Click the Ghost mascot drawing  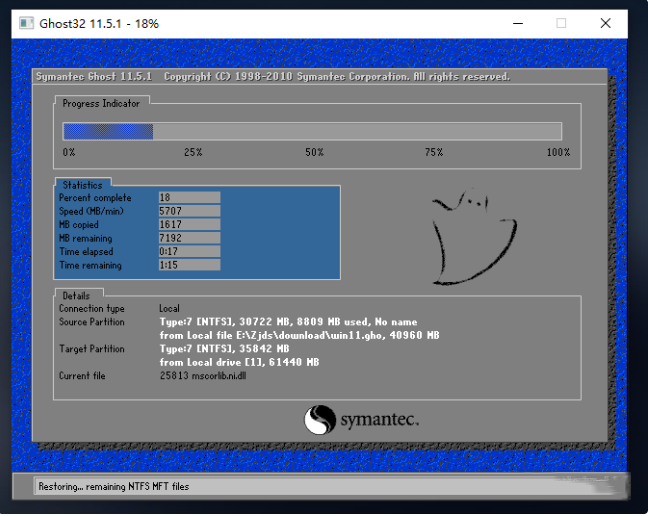[474, 237]
